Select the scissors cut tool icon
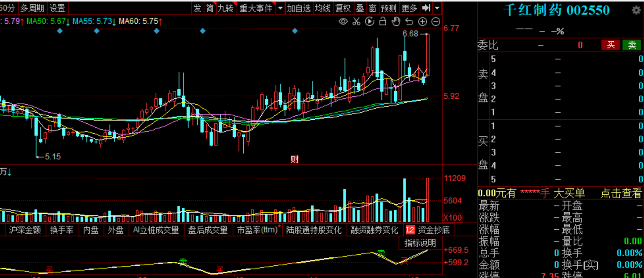 [x=356, y=21]
